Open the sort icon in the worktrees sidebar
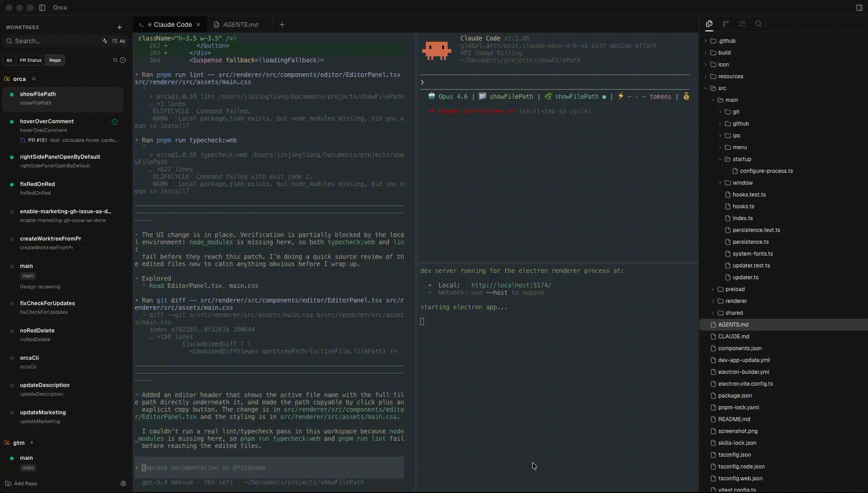Image resolution: width=868 pixels, height=493 pixels. [x=115, y=60]
